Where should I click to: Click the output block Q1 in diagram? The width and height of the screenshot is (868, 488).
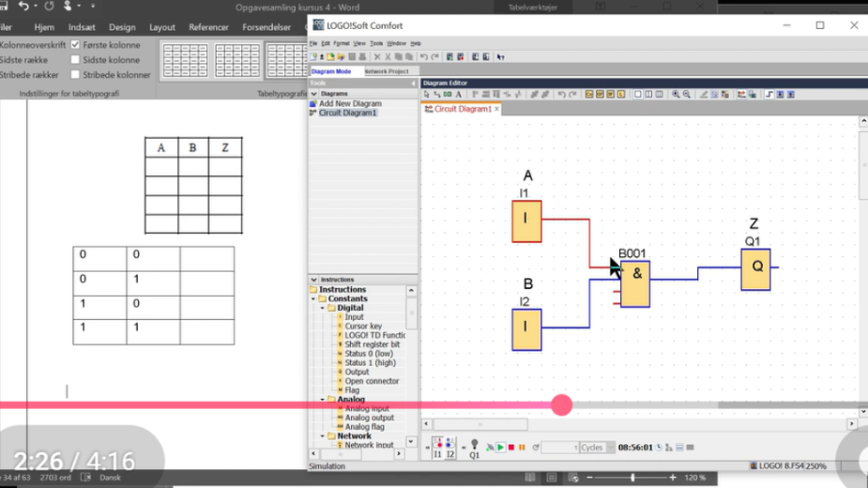point(755,269)
